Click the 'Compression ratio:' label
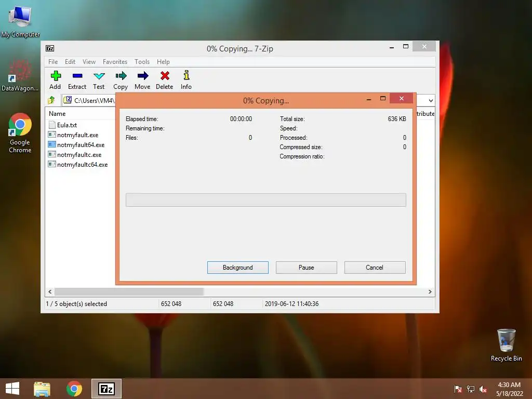Viewport: 532px width, 399px height. coord(302,156)
